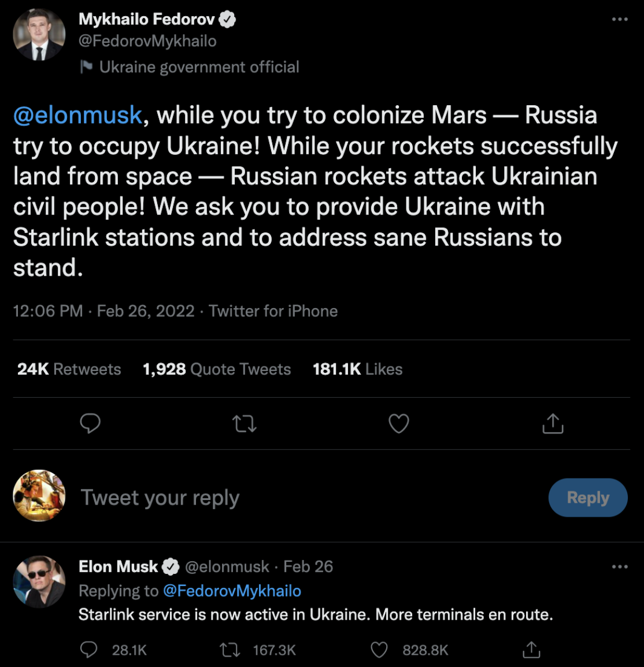Open more options on Elon Musk's reply
Viewport: 644px width, 667px height.
coord(620,566)
